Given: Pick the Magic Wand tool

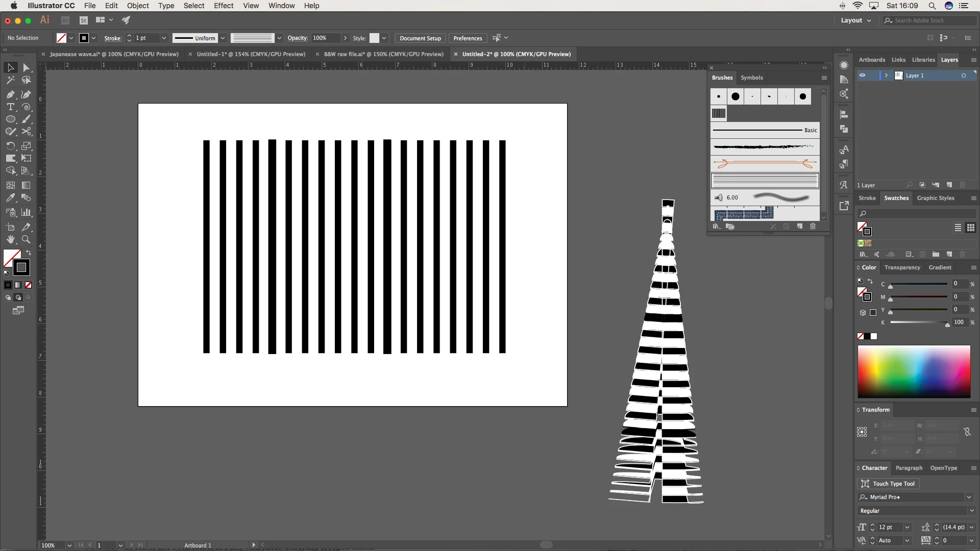Looking at the screenshot, I should coord(10,81).
